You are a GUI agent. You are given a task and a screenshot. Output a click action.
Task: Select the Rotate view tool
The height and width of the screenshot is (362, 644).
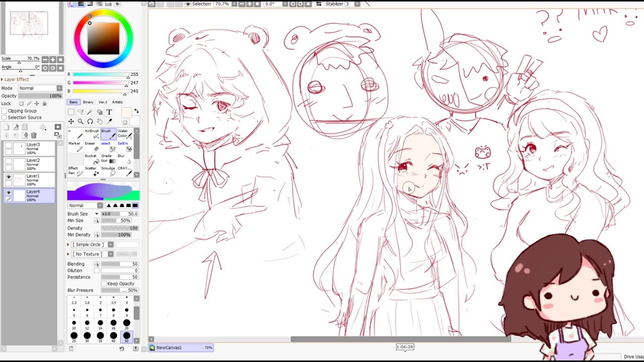(90, 122)
